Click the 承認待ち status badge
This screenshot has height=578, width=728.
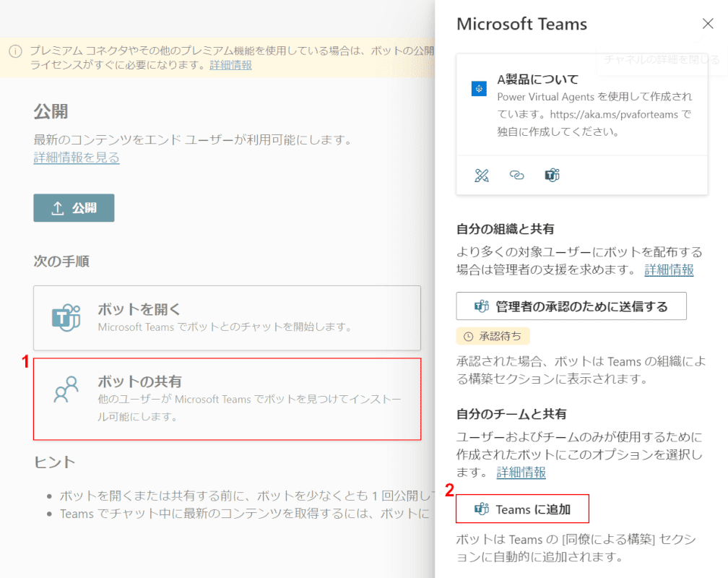click(x=493, y=336)
